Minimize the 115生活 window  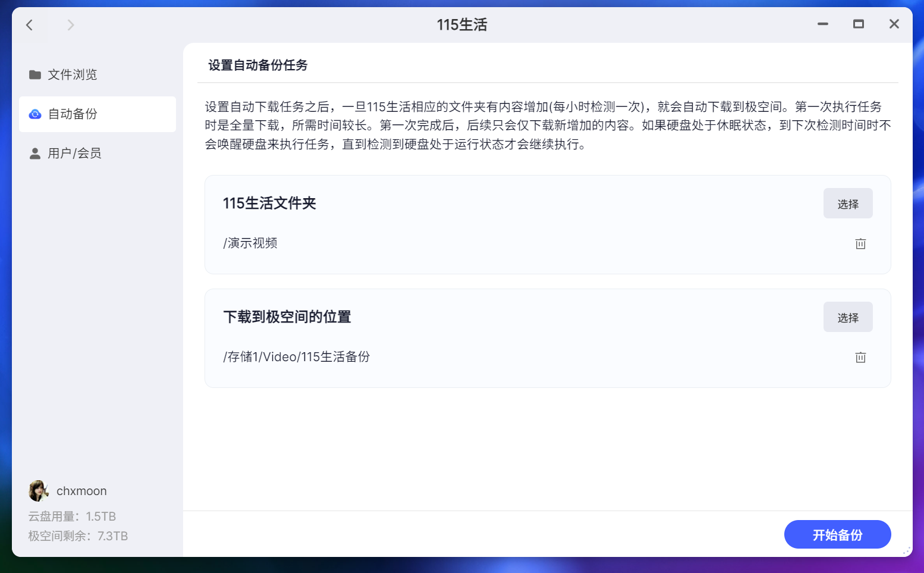[x=823, y=24]
